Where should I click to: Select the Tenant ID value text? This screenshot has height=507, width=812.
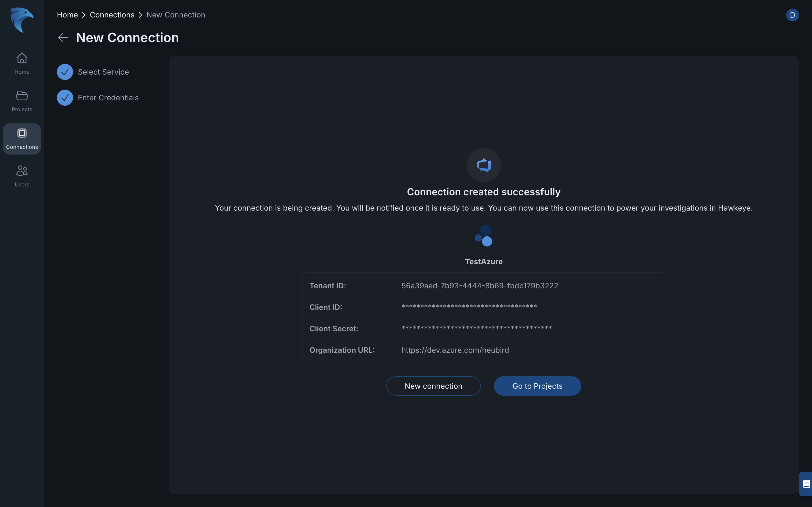pyautogui.click(x=480, y=286)
